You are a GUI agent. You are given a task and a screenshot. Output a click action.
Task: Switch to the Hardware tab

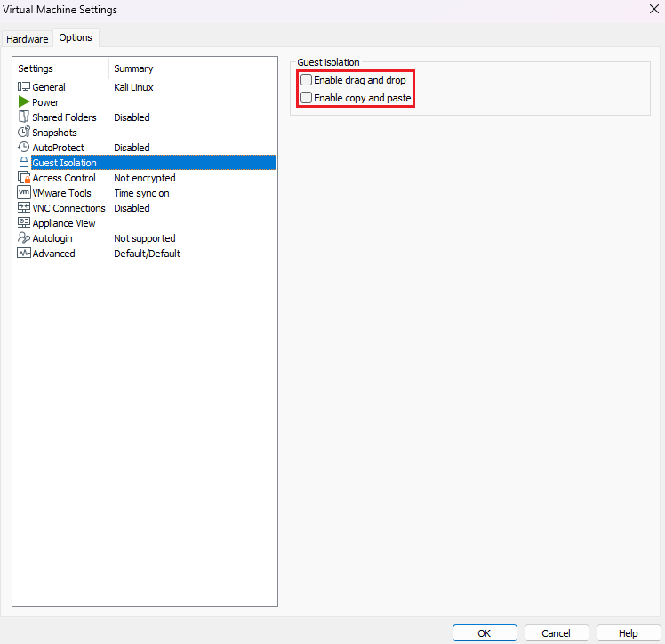click(28, 39)
